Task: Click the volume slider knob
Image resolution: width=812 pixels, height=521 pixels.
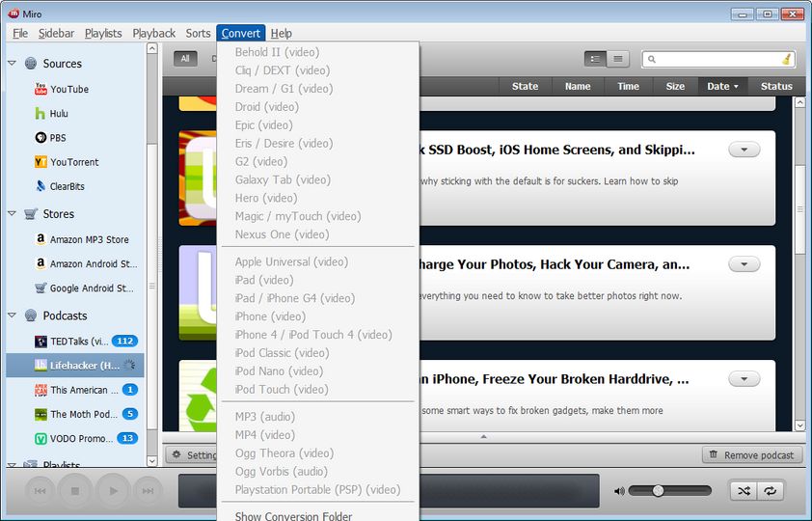Action: click(658, 490)
